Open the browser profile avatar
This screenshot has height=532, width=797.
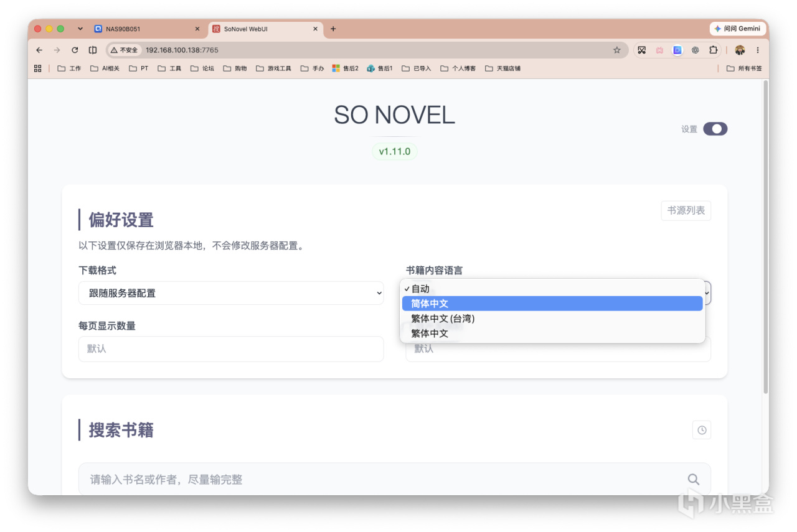click(x=740, y=50)
